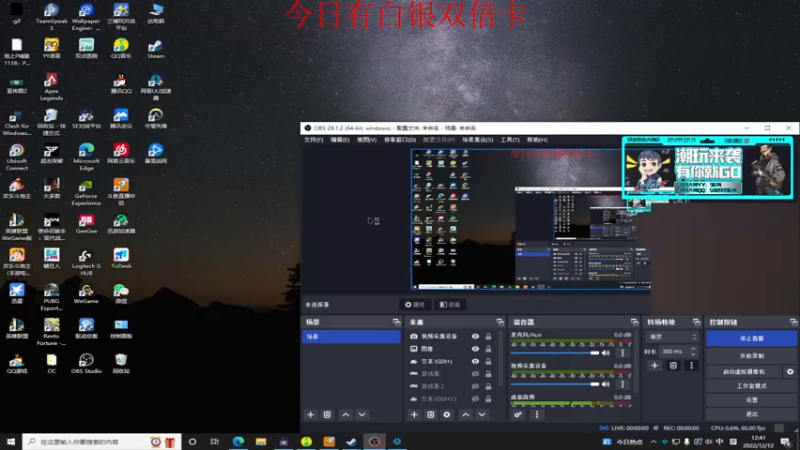This screenshot has height=450, width=800.
Task: Open the 编辑(E) menu in OBS
Action: click(x=339, y=140)
